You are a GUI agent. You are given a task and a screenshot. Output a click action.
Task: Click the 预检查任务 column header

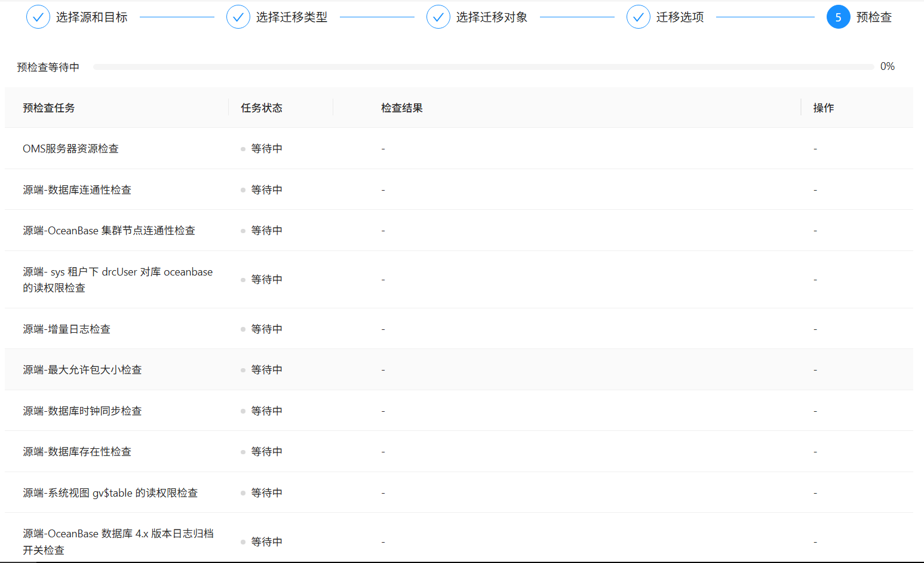point(49,108)
